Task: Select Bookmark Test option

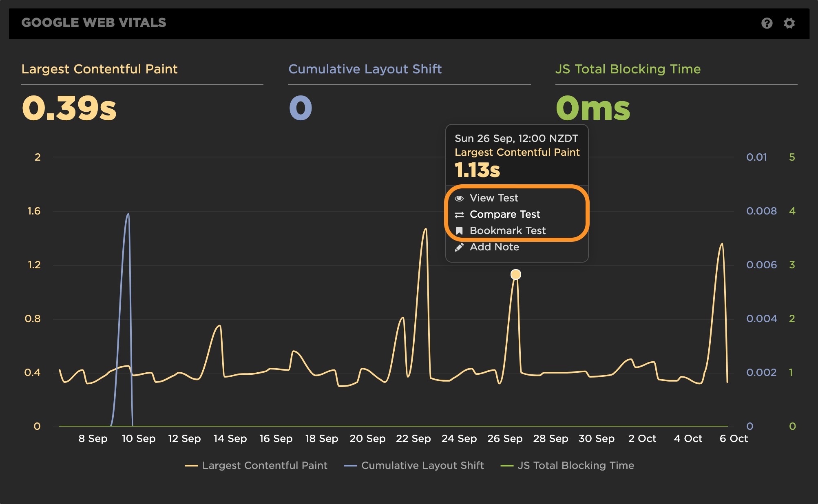Action: 508,231
